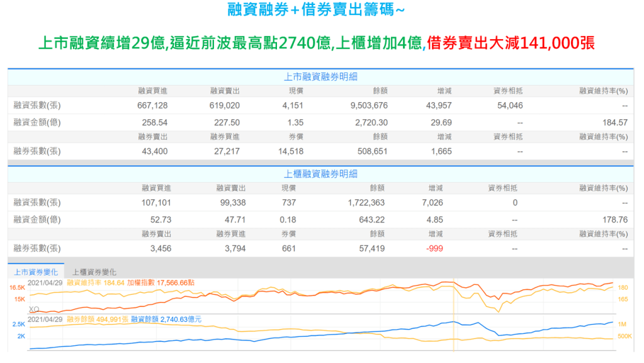Switch to the 上市資券變化 tab
This screenshot has width=644, height=363.
point(36,272)
